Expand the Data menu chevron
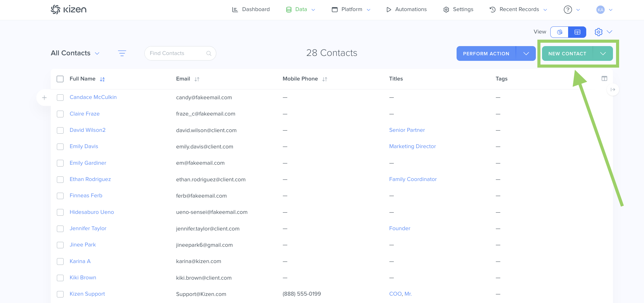 click(313, 10)
